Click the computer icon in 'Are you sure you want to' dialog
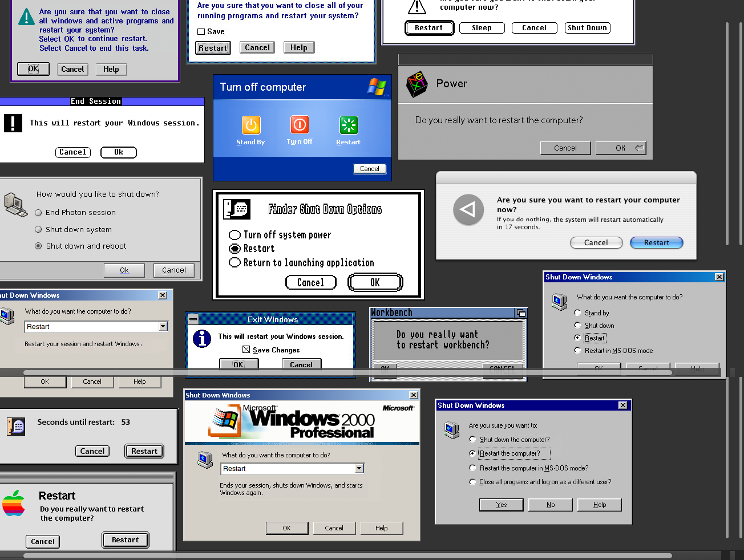The image size is (744, 560). 452,431
